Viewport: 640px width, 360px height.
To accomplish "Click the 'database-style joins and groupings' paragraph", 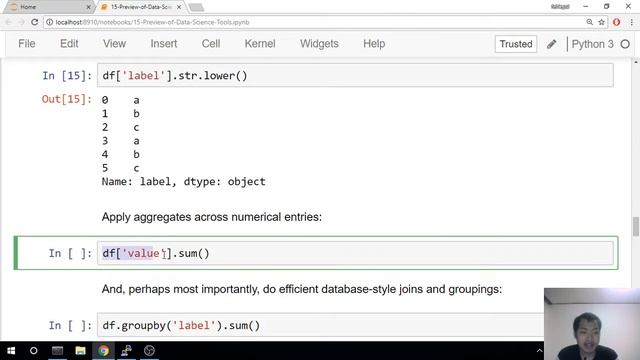I will point(302,289).
